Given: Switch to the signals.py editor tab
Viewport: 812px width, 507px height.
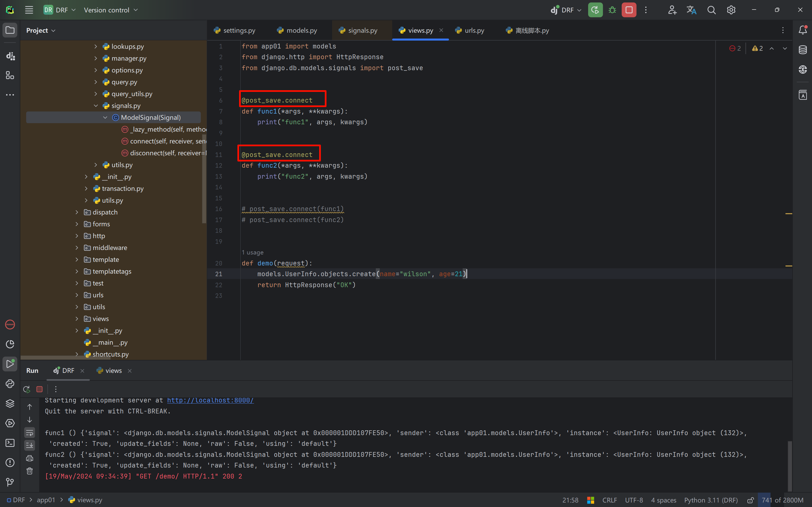Looking at the screenshot, I should tap(362, 30).
